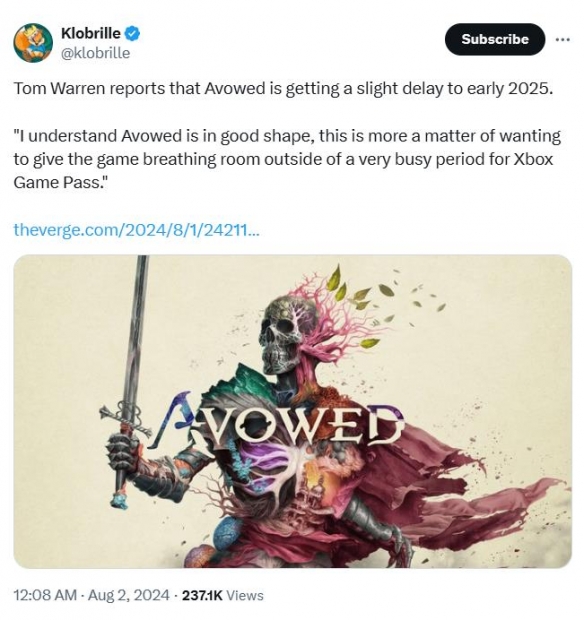The height and width of the screenshot is (620, 584).
Task: Open Klobrille's profile avatar picture
Action: [x=33, y=43]
